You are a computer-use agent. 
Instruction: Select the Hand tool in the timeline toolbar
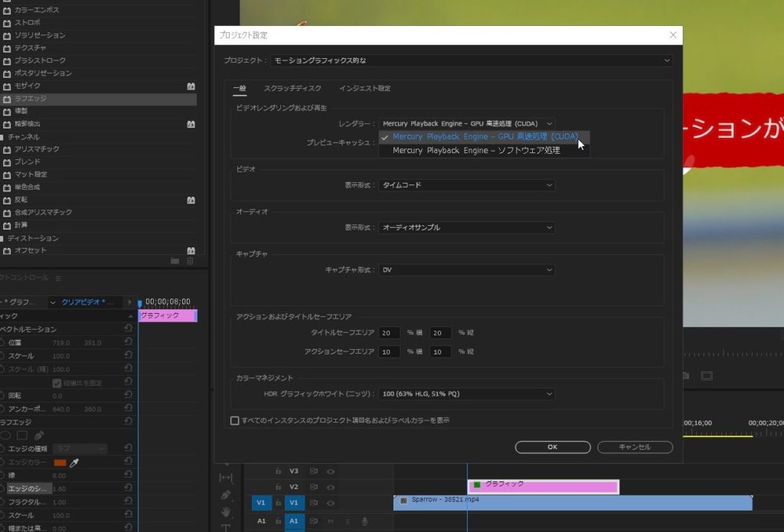click(x=226, y=511)
